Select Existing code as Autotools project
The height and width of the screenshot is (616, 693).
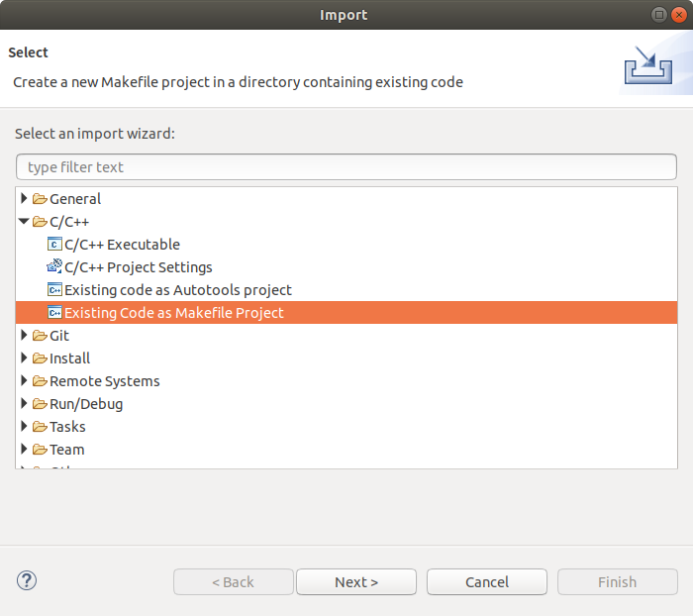[x=178, y=290]
